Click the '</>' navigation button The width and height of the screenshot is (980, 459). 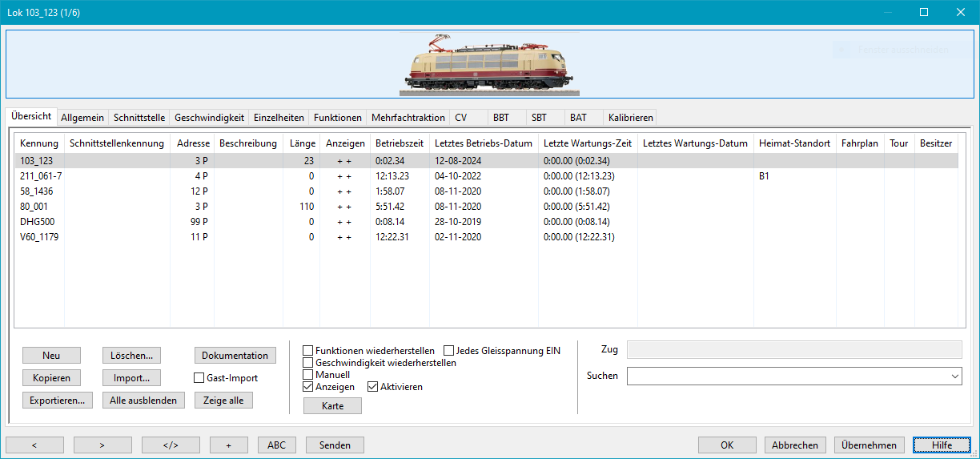171,445
